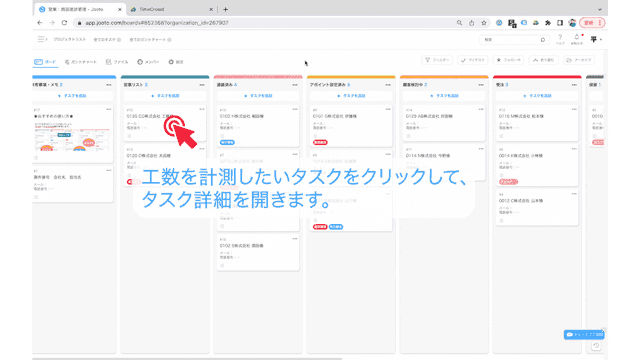Open the アーカイブ button
The width and height of the screenshot is (640, 360).
point(579,60)
